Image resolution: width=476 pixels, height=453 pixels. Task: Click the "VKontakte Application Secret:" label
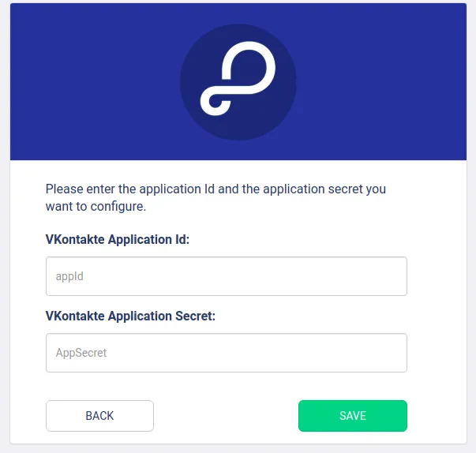[x=130, y=316]
